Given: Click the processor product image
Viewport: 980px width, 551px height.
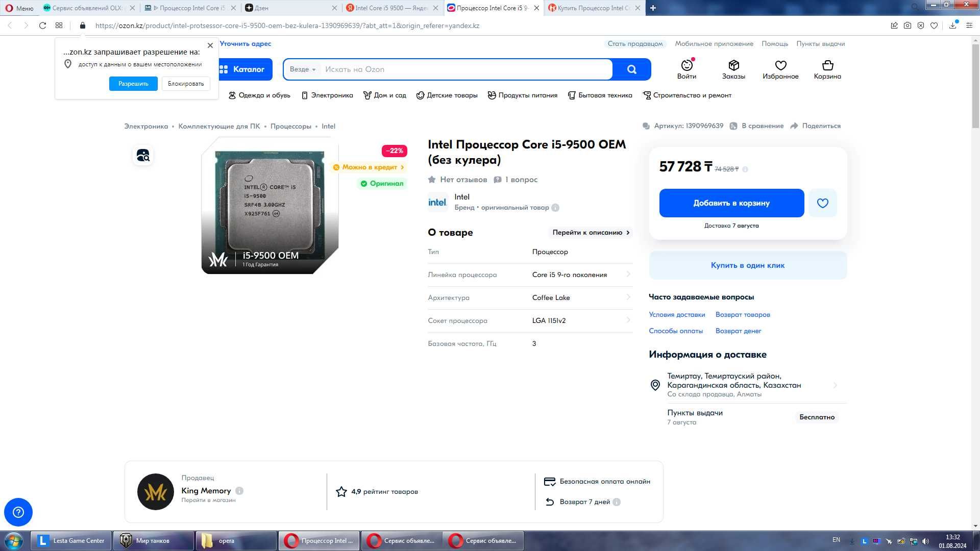Looking at the screenshot, I should (x=269, y=206).
